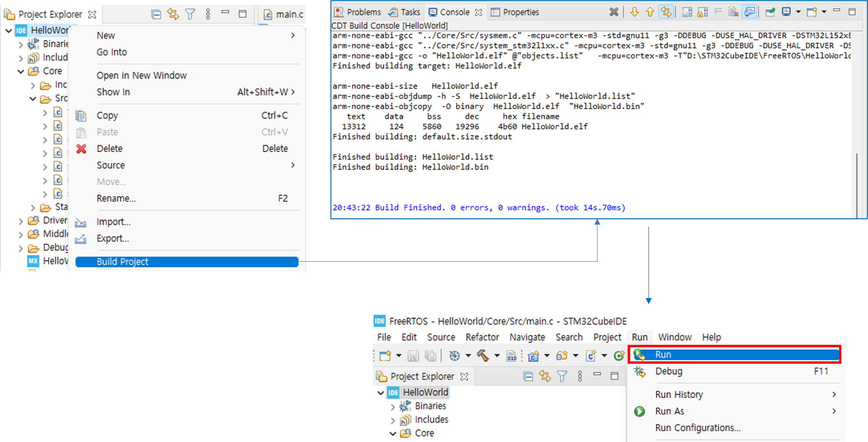Screen dimensions: 868x442
Task: Click the Console vertical scrollbar
Action: (857, 185)
